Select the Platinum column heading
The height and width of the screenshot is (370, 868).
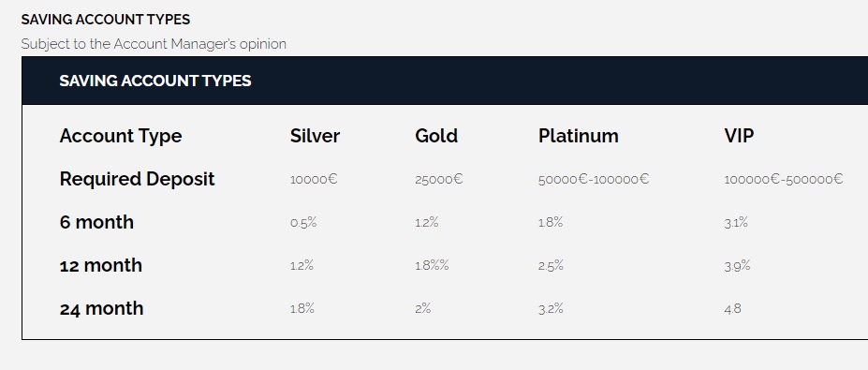pos(578,136)
